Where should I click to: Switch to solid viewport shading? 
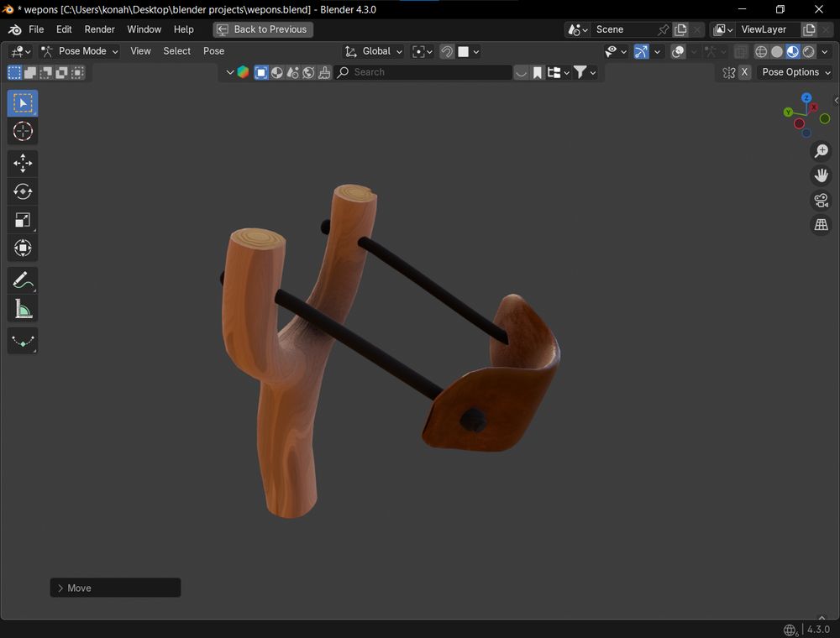tap(777, 51)
